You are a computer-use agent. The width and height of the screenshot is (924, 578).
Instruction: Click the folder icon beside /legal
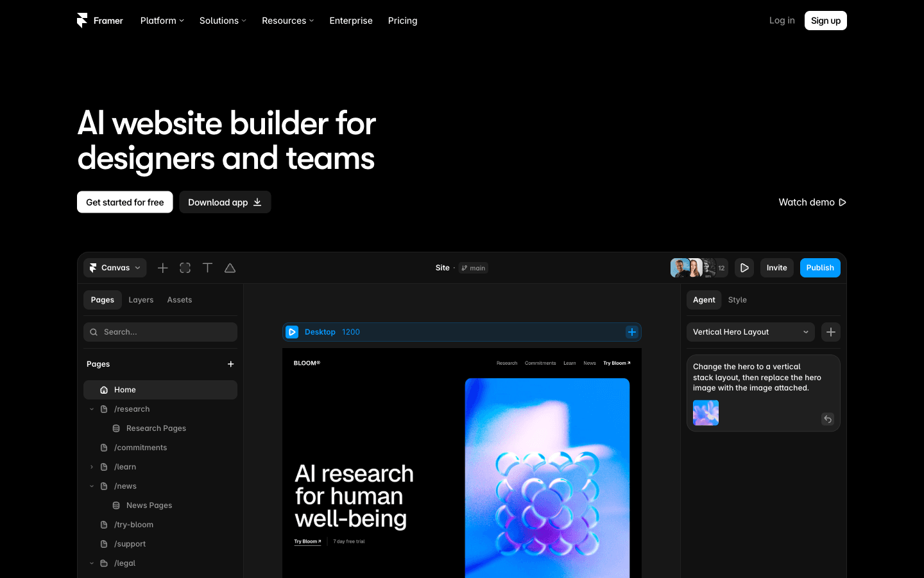pyautogui.click(x=104, y=563)
